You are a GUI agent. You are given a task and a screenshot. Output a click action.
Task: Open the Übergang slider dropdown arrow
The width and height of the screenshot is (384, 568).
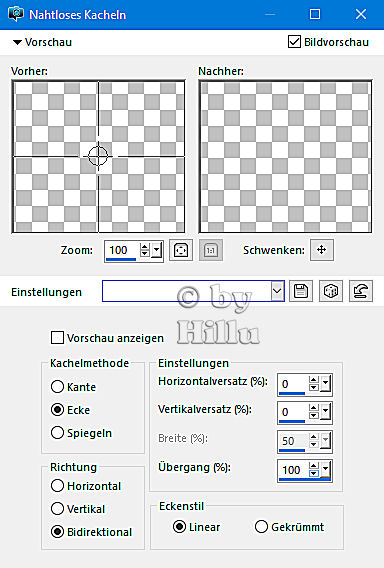[x=326, y=469]
